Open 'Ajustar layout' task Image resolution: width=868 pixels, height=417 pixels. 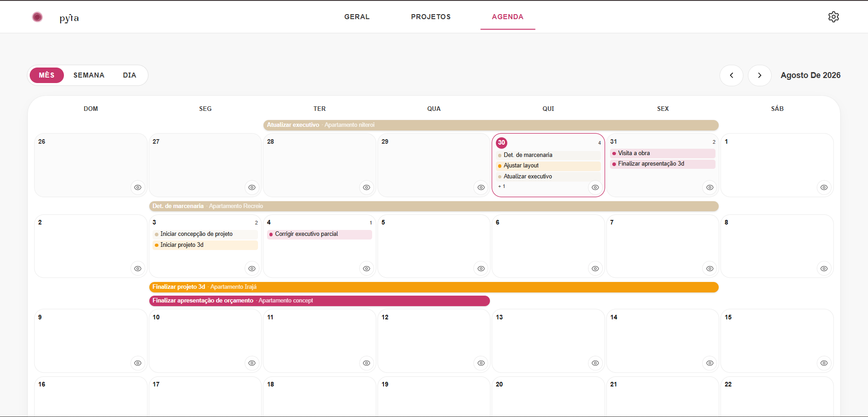coord(548,166)
